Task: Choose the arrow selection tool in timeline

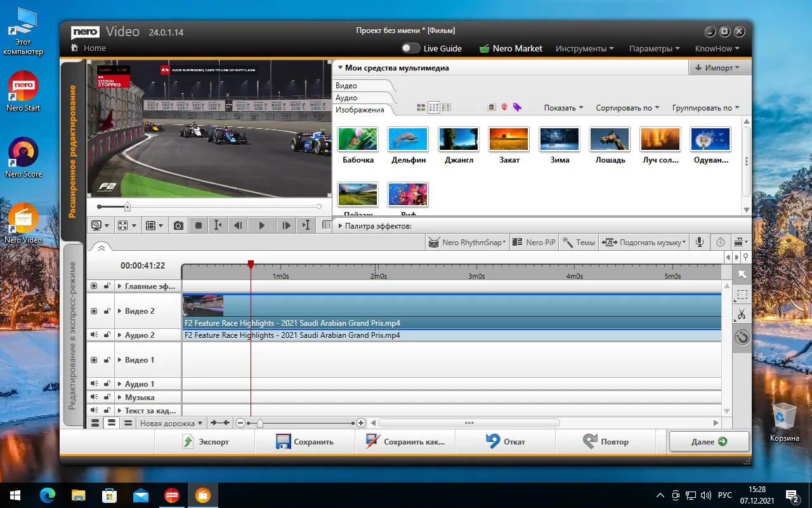Action: 742,274
